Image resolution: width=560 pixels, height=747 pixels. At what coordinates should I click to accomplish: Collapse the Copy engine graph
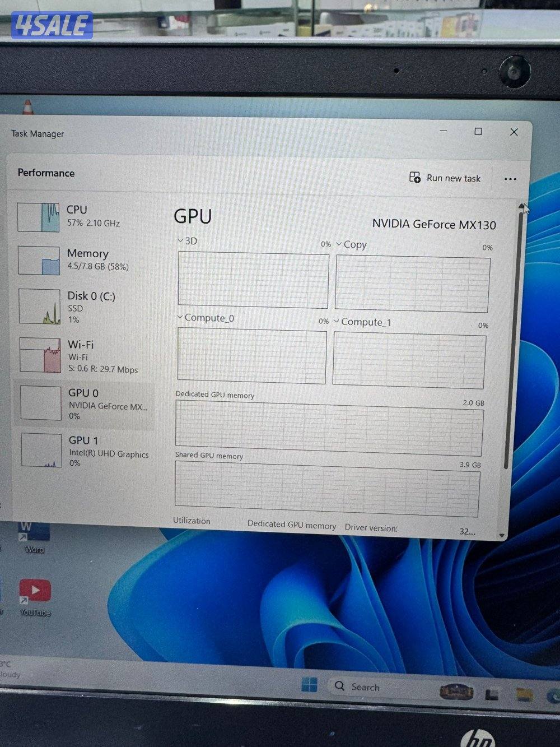click(x=339, y=244)
